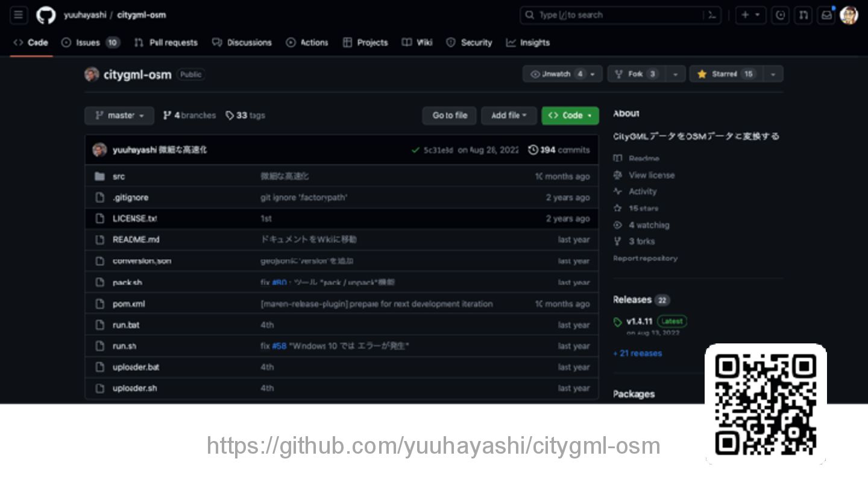Expand the star lists dropdown arrow
868x488 pixels.
pos(773,74)
